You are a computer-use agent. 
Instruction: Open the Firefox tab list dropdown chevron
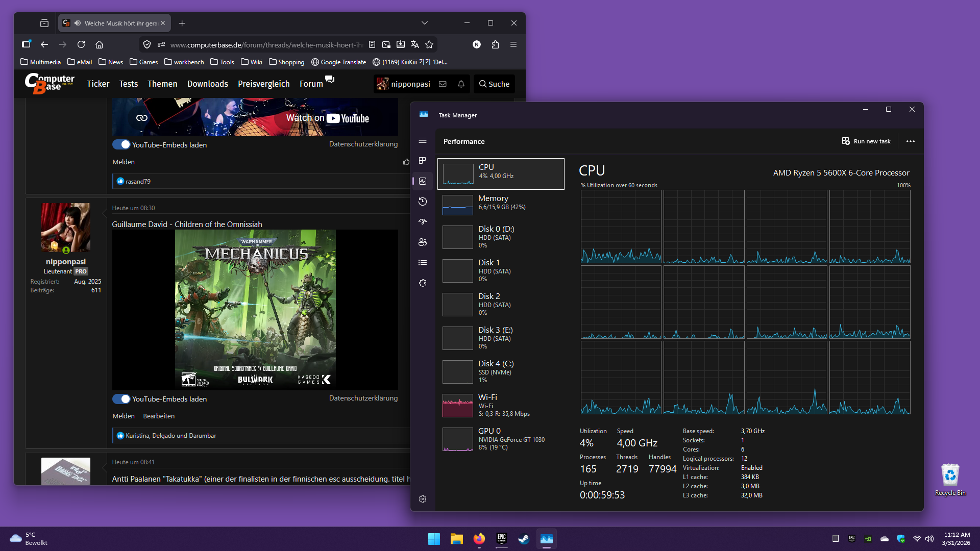click(425, 23)
